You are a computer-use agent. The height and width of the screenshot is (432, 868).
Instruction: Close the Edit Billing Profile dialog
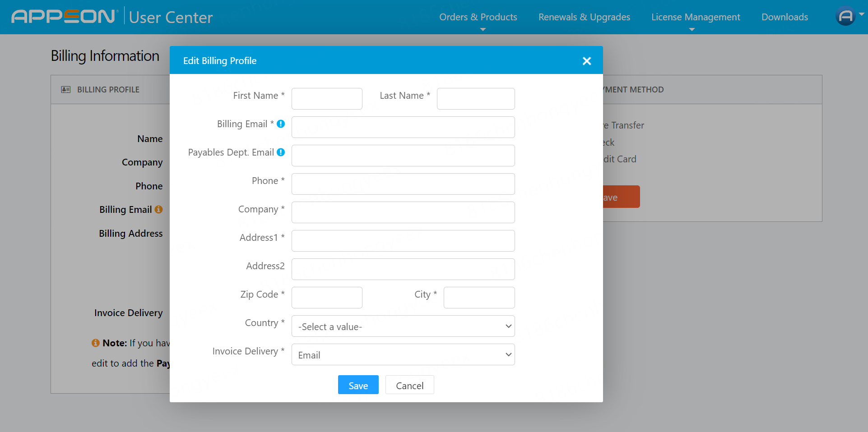pos(586,61)
